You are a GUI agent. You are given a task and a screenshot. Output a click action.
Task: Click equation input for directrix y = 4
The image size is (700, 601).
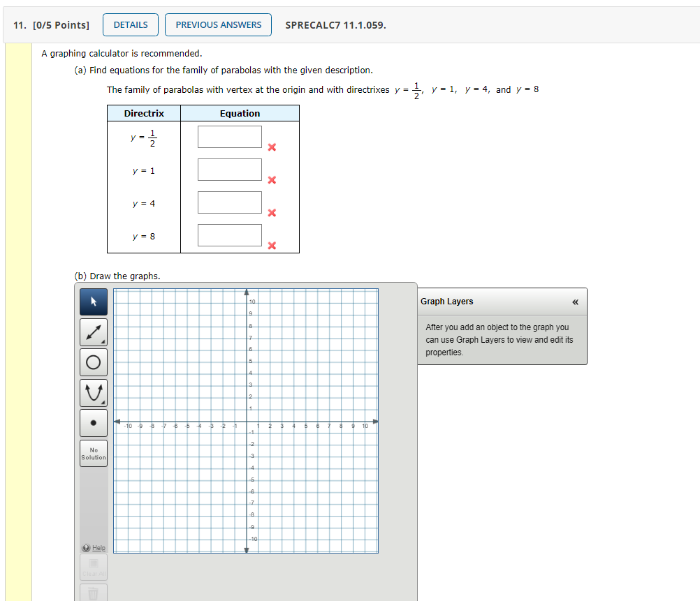[x=229, y=202]
